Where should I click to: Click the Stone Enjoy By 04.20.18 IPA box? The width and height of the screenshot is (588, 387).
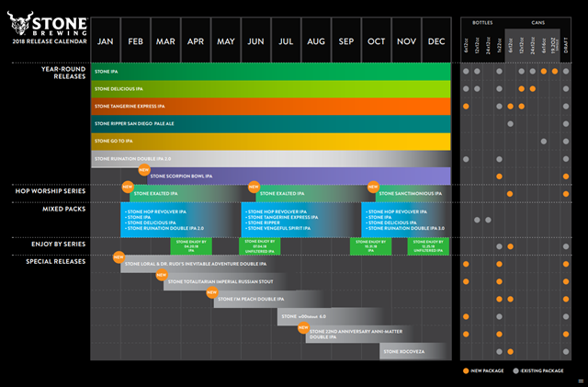[x=191, y=246]
